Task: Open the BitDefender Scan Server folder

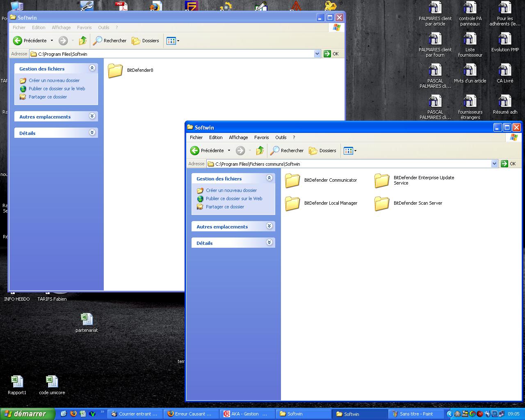Action: point(409,203)
